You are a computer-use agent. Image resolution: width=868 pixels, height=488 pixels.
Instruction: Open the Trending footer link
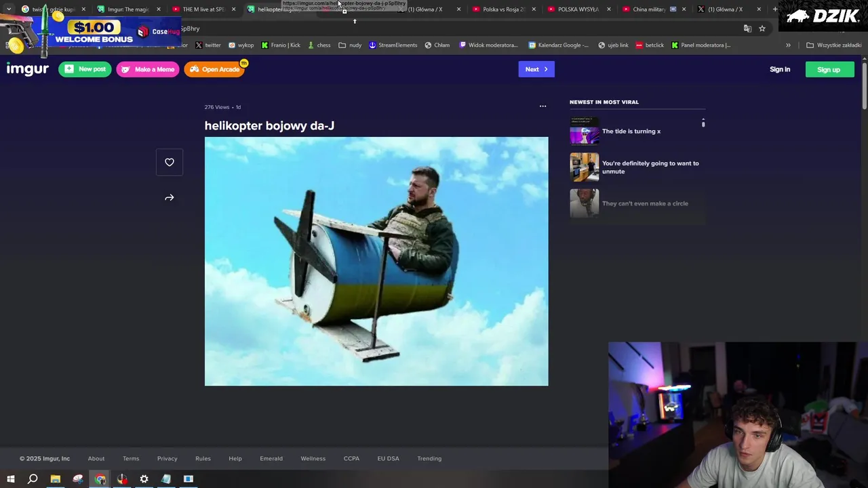tap(429, 459)
